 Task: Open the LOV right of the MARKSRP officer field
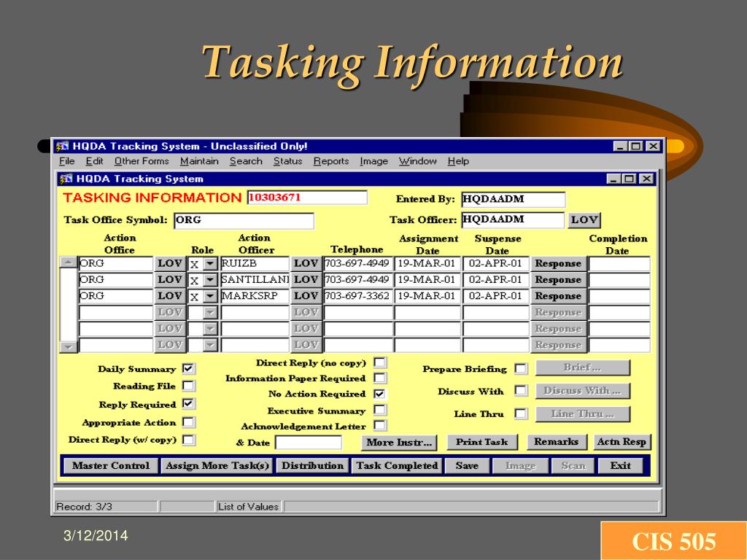306,296
